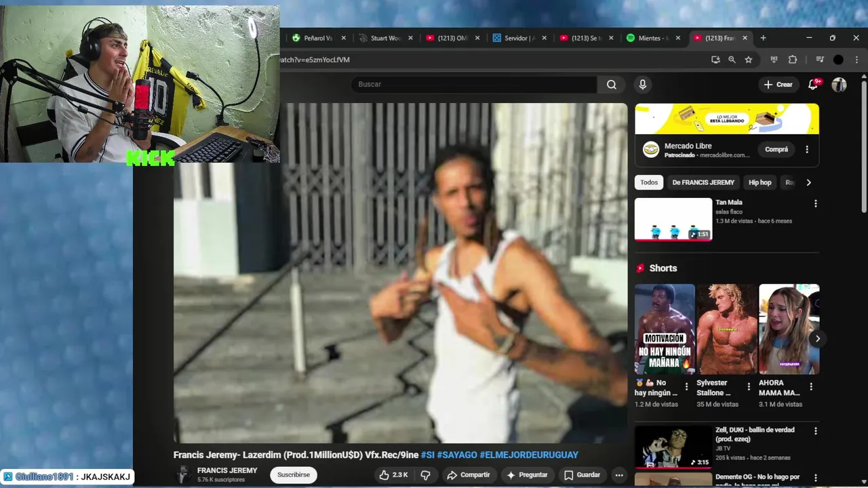Click the #SI hashtag link
868x488 pixels.
click(x=428, y=455)
